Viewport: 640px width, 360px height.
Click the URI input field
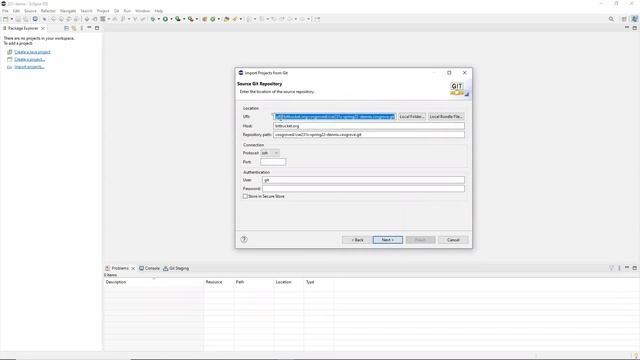[335, 116]
